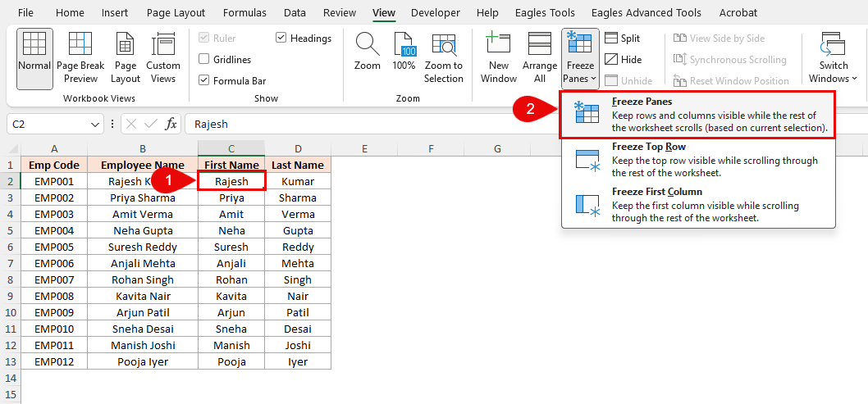
Task: Open Page Break Preview view
Action: coord(80,58)
